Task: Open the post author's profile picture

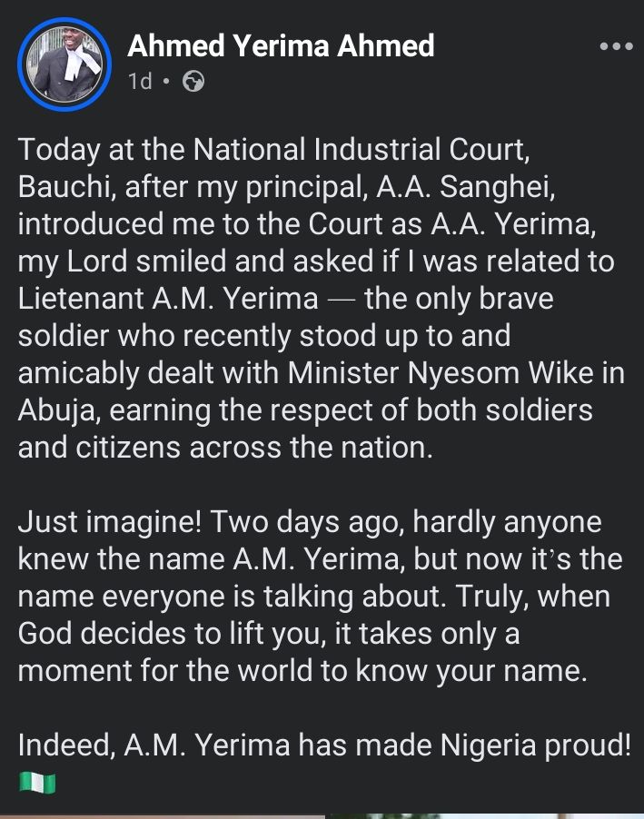Action: click(x=64, y=66)
